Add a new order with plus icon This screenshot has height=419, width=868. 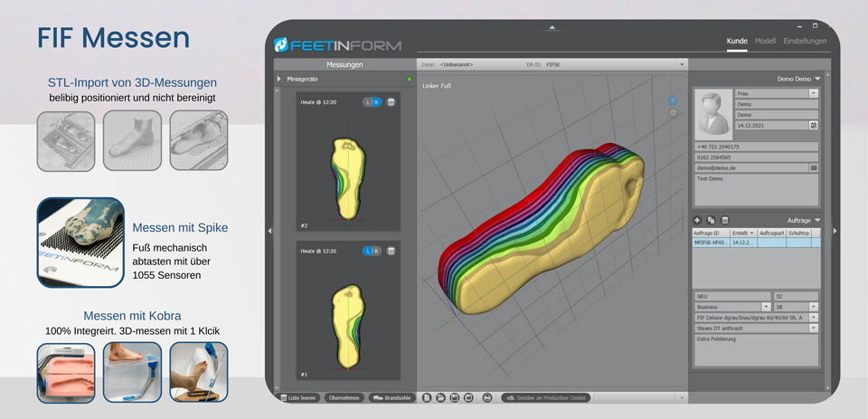697,220
